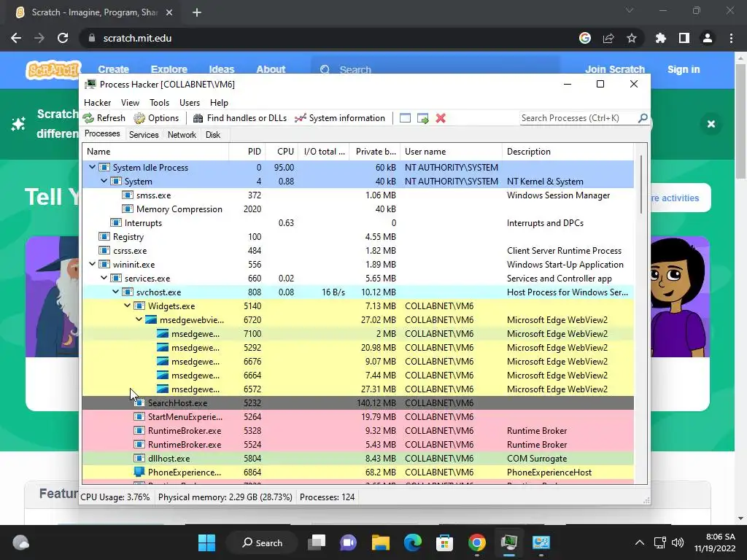Sort by the I/O total column header
The height and width of the screenshot is (560, 747).
coord(323,152)
